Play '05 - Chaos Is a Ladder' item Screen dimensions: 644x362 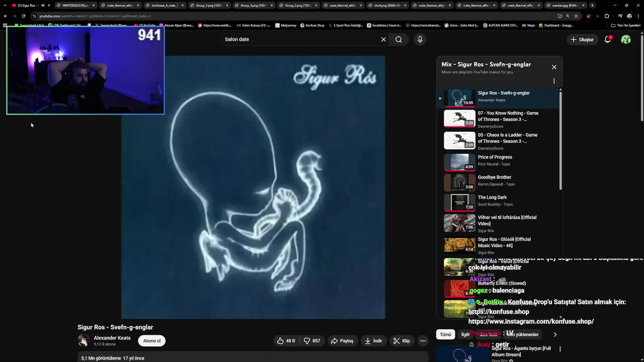pyautogui.click(x=498, y=141)
